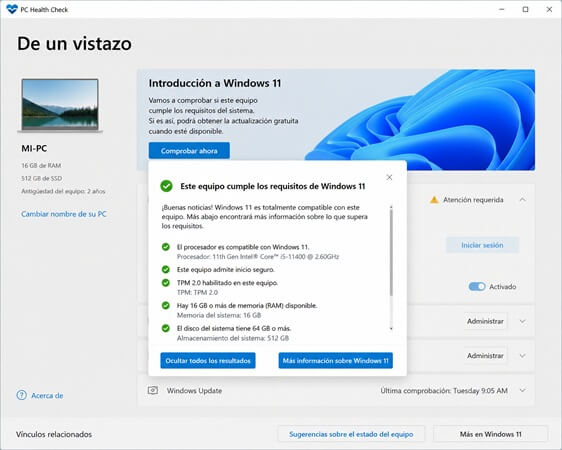The width and height of the screenshot is (562, 450).
Task: Click the secure boot check icon
Action: coord(166,269)
